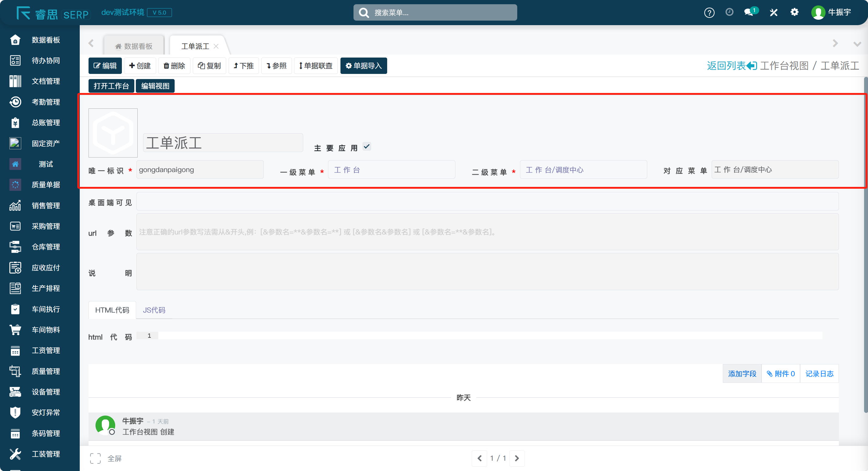The image size is (868, 471).
Task: Click the fullscreen 全屏 icon
Action: point(96,458)
